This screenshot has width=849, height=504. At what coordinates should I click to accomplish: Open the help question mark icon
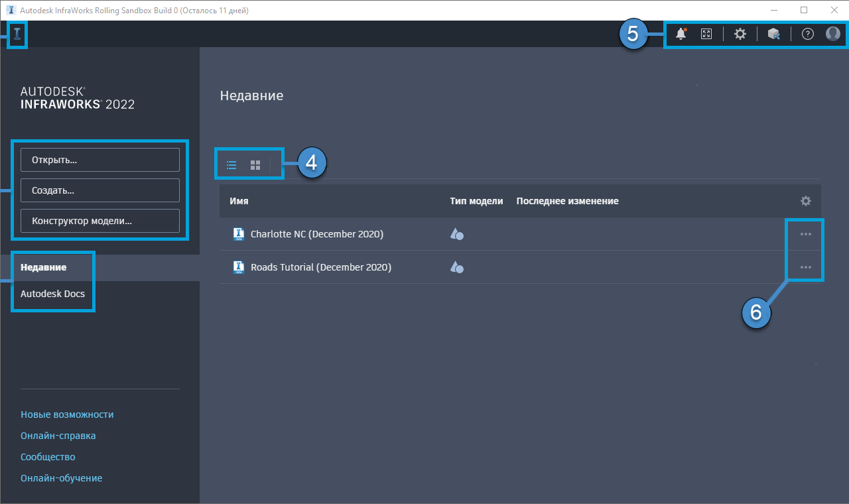(x=807, y=34)
